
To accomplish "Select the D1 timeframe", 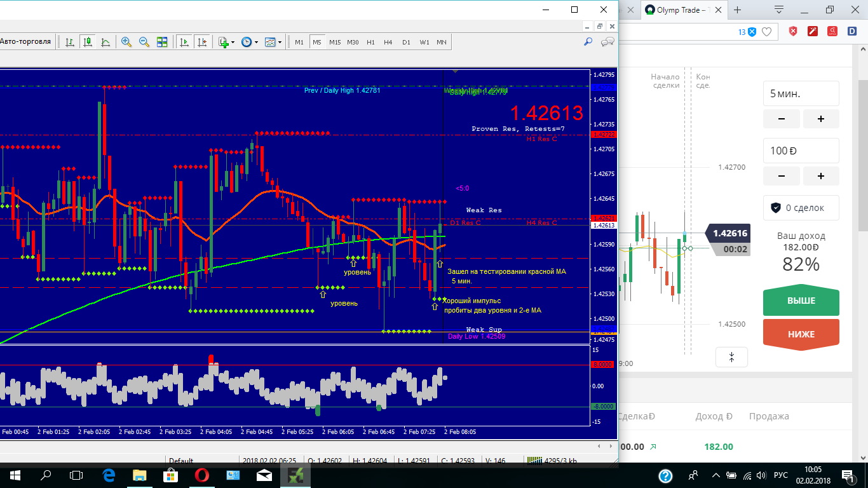I will (x=406, y=42).
